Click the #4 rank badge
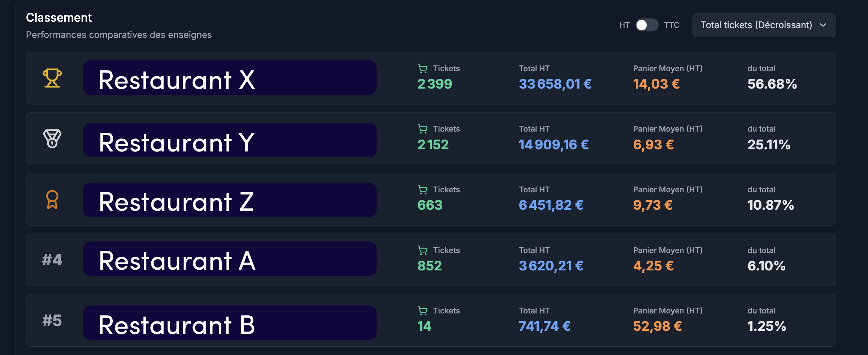This screenshot has width=868, height=355. tap(52, 260)
